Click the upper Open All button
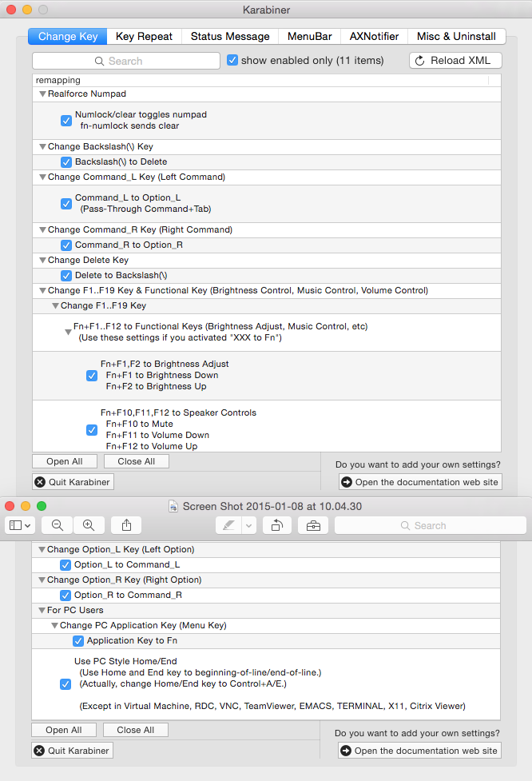 click(x=65, y=462)
